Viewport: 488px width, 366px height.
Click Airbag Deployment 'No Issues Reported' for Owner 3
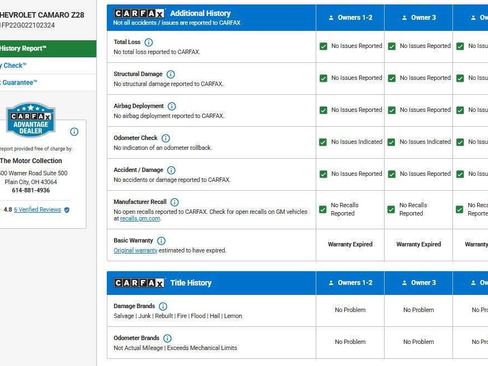pyautogui.click(x=425, y=110)
